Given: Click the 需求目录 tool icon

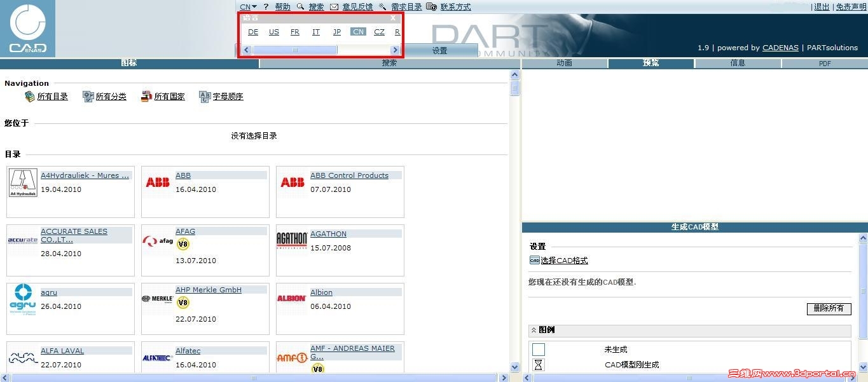Looking at the screenshot, I should [x=382, y=7].
